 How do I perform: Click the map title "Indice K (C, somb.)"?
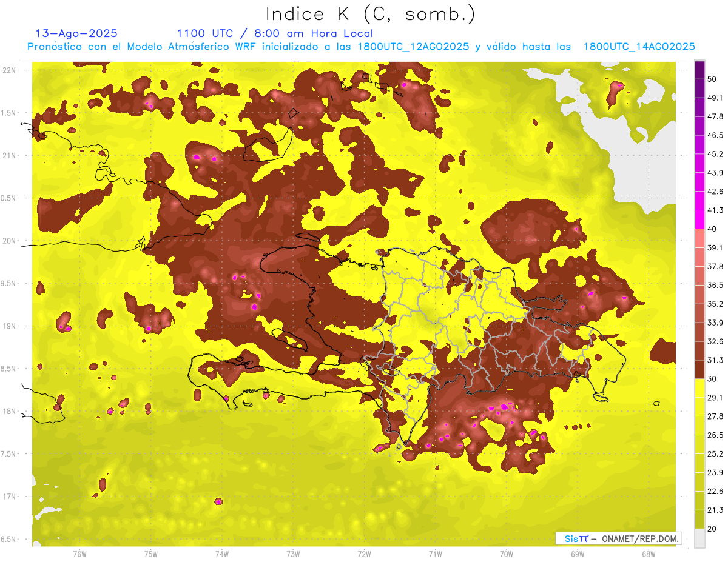[370, 14]
